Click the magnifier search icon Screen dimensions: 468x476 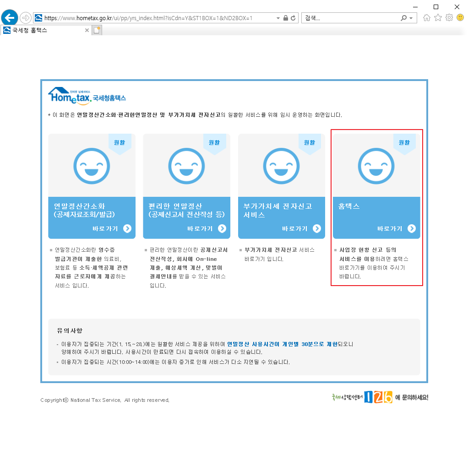pyautogui.click(x=403, y=18)
